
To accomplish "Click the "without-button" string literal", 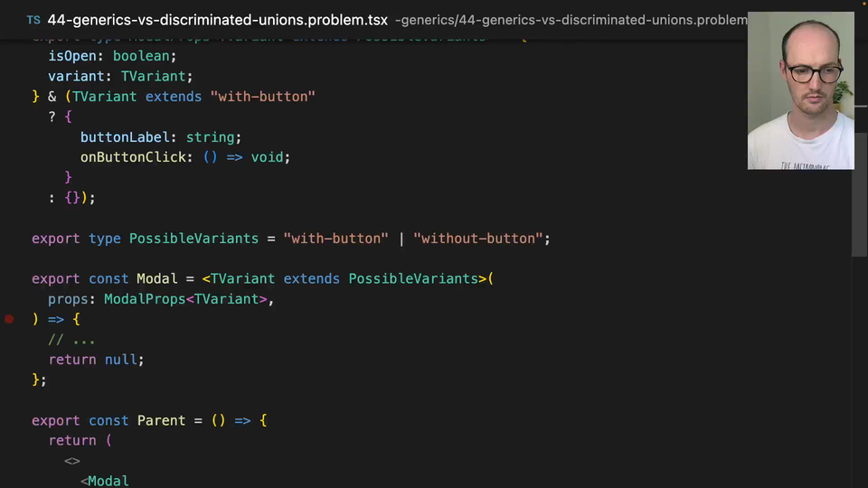I will 478,239.
